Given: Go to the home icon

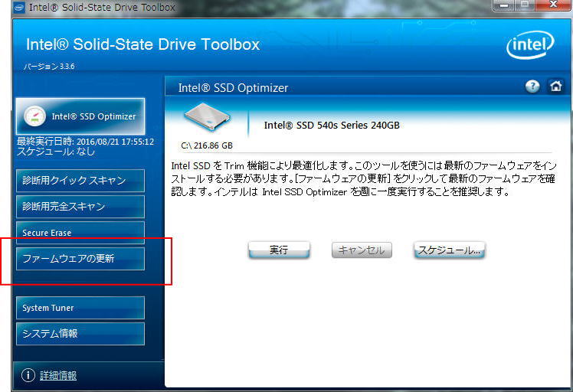Looking at the screenshot, I should point(555,87).
